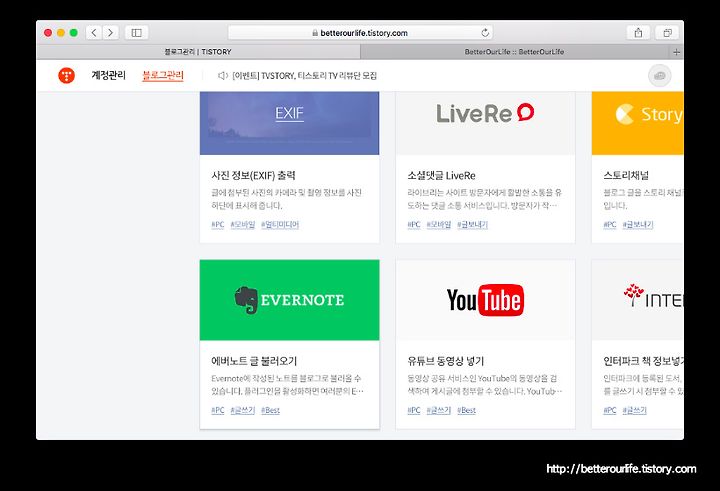Open the profile avatar in header
This screenshot has width=720, height=491.
[659, 76]
